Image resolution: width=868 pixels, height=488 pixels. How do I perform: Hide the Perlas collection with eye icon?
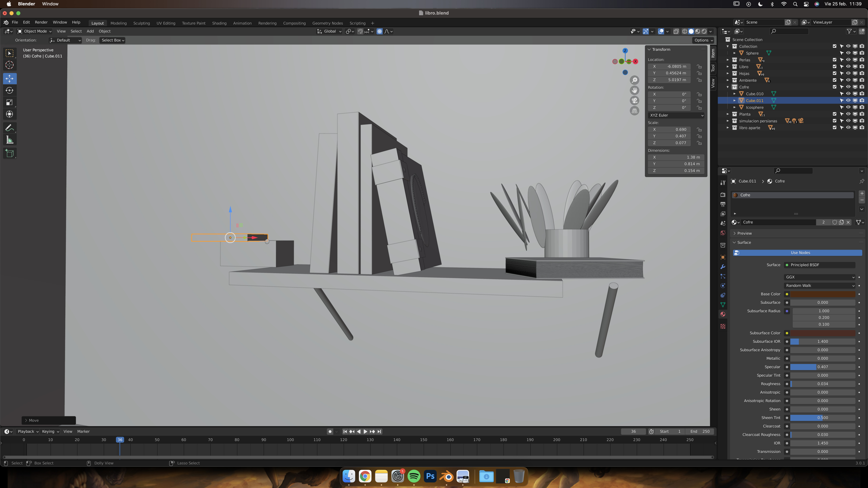(x=848, y=60)
